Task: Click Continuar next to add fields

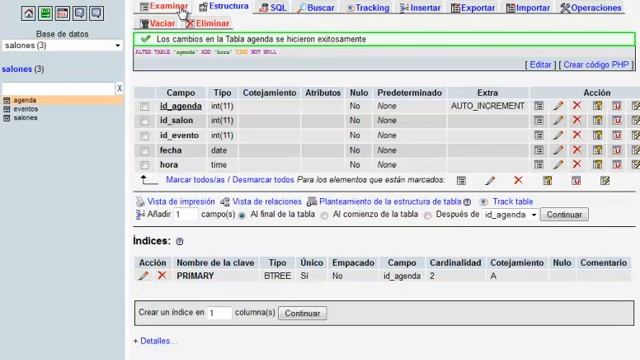Action: [564, 215]
